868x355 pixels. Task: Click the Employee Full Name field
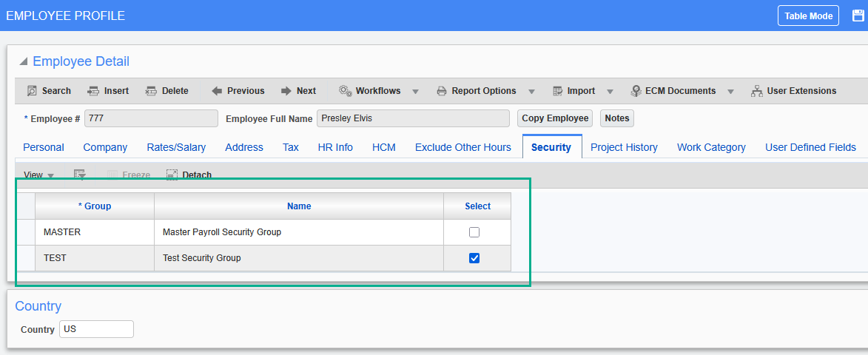coord(413,118)
